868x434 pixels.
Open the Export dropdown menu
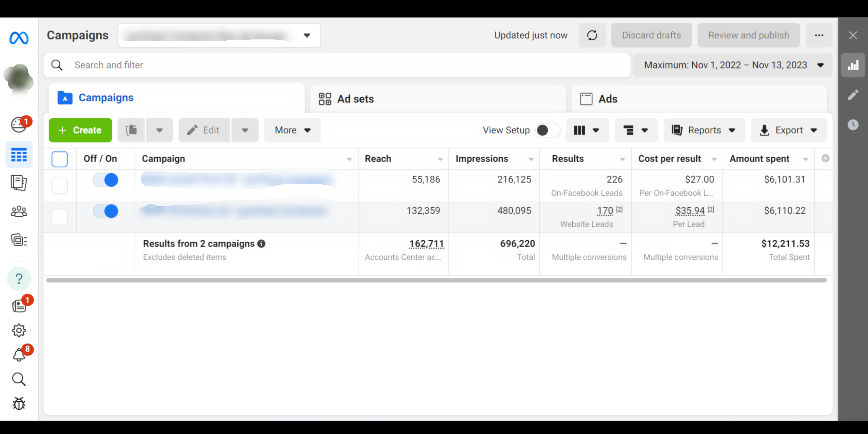789,130
